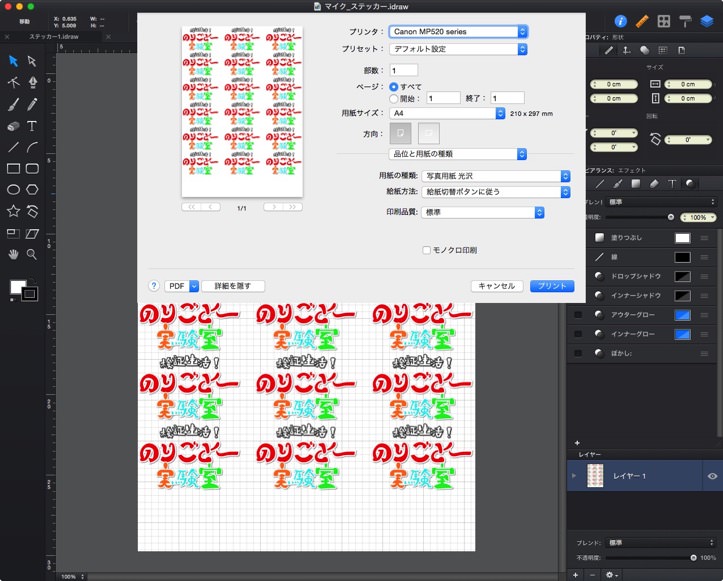723x581 pixels.
Task: Activate the Zoom magnifier tool
Action: (32, 254)
